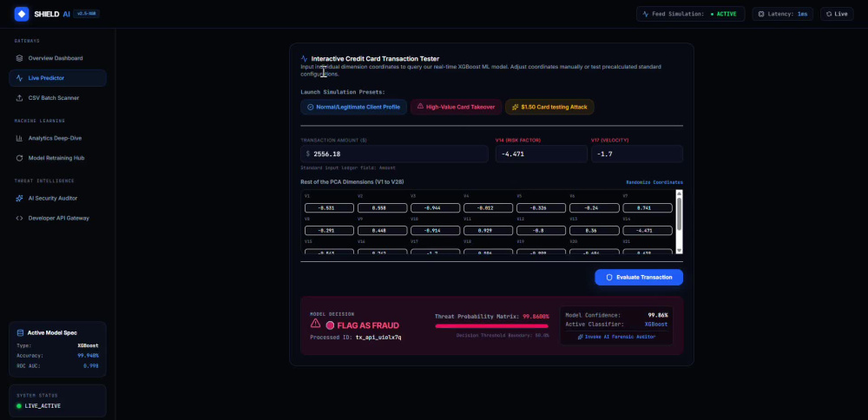The height and width of the screenshot is (420, 868).
Task: Click the V6 field showing -0.24
Action: coord(594,208)
